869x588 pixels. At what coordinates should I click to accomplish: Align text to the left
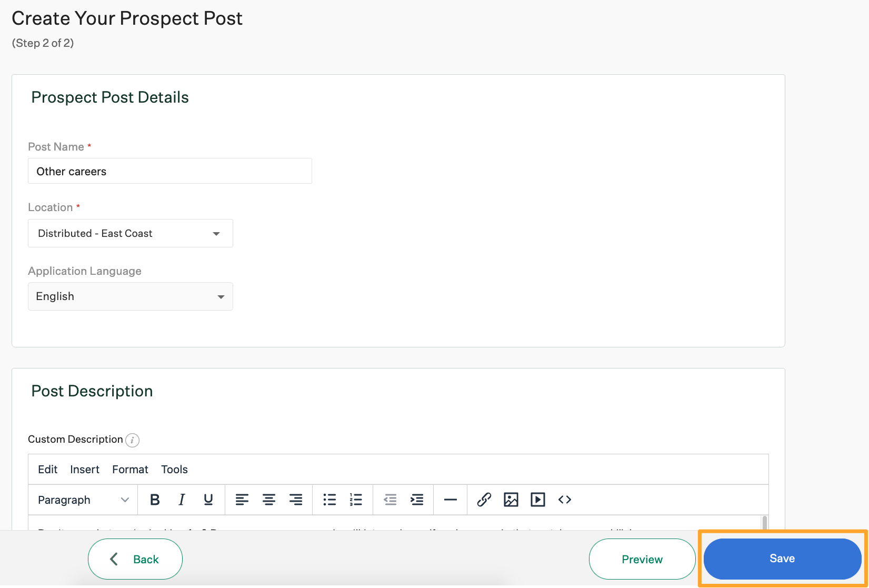(x=242, y=500)
